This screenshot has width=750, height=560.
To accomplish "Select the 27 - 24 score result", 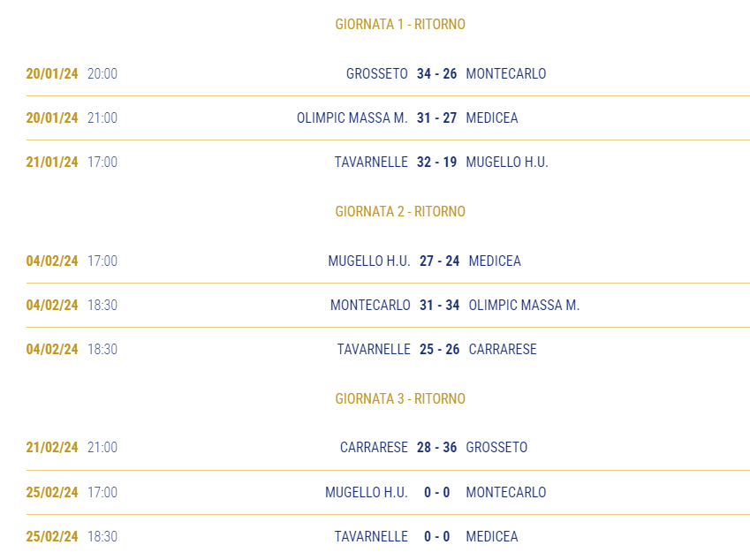I will tap(440, 261).
